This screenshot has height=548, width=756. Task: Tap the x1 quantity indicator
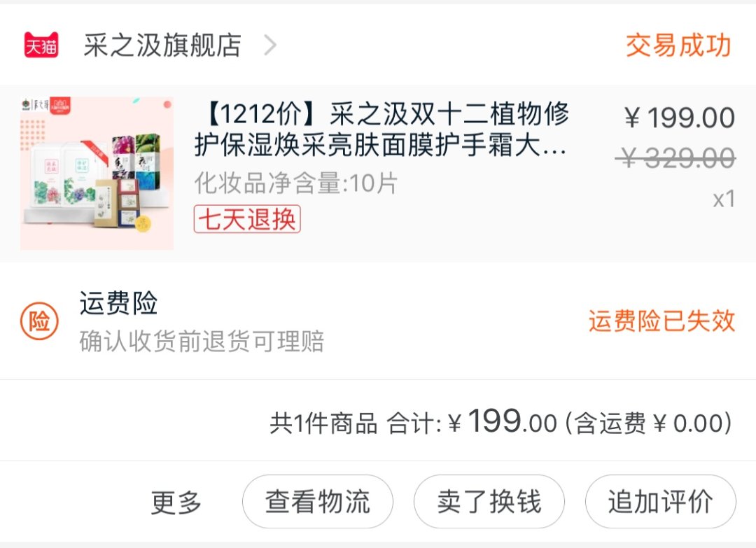(x=724, y=199)
